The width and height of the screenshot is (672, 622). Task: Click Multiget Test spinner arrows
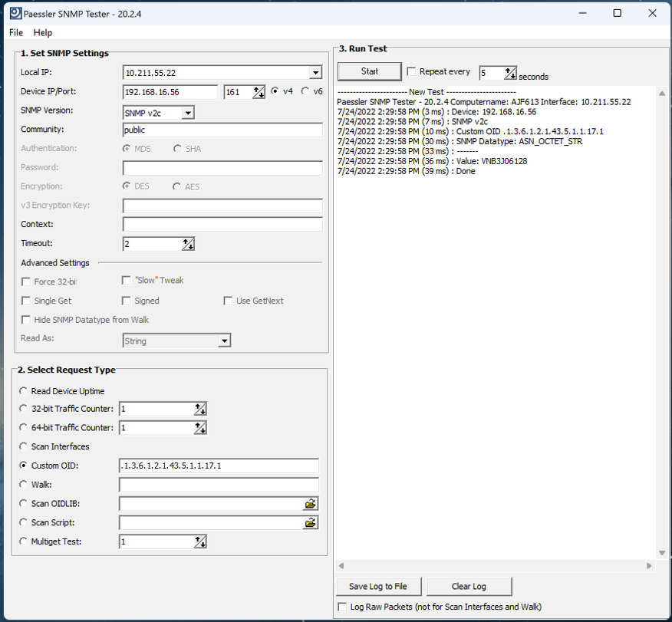[199, 542]
